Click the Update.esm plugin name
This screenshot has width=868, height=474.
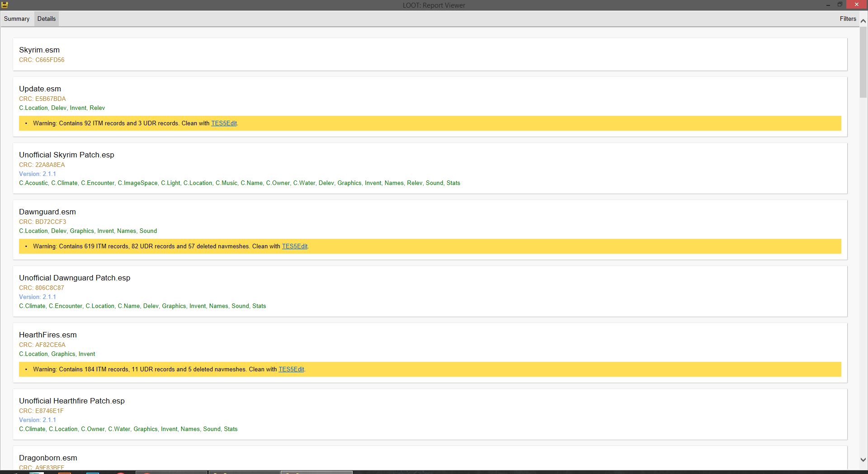pos(40,89)
